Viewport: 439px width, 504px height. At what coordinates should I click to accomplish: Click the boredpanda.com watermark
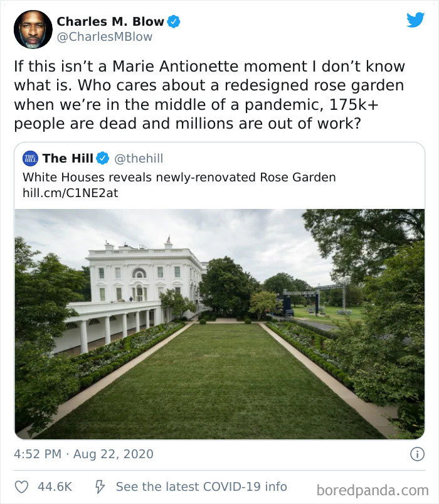372,490
